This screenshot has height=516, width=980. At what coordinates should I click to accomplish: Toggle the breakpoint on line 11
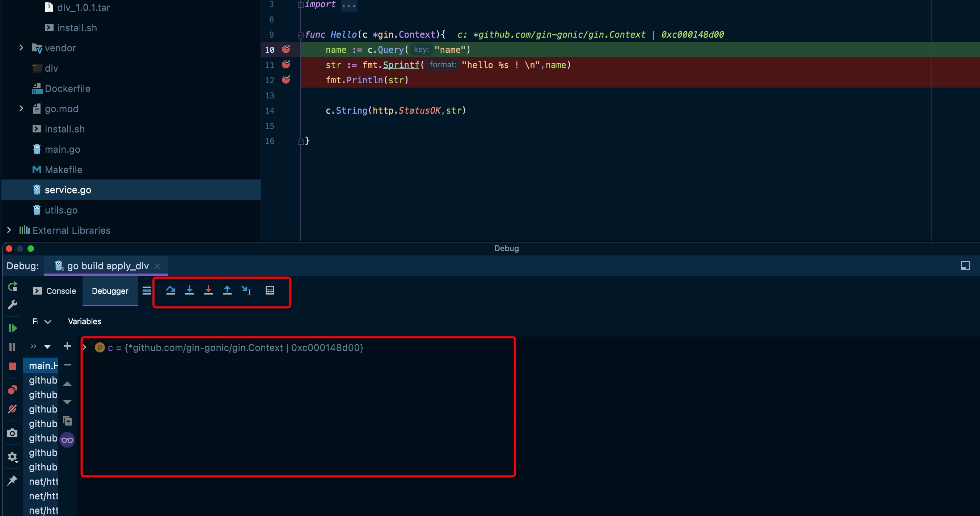[x=286, y=64]
